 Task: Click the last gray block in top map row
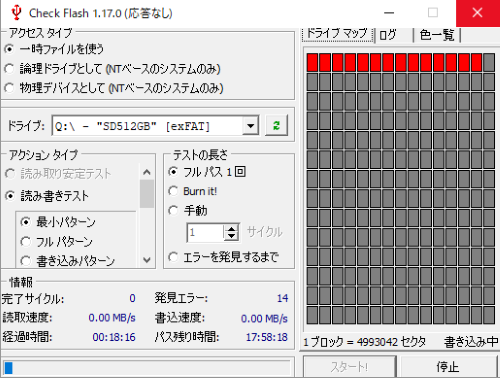pos(489,62)
